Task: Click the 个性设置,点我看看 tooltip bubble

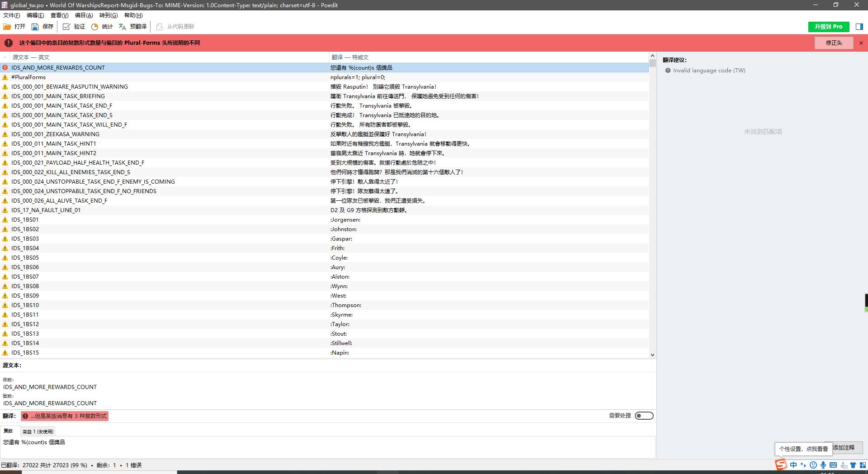Action: tap(803, 449)
